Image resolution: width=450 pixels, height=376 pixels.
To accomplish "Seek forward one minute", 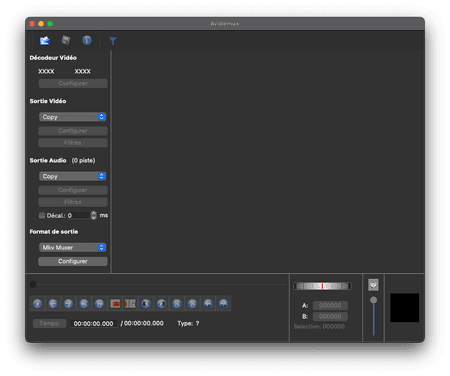I will (223, 304).
